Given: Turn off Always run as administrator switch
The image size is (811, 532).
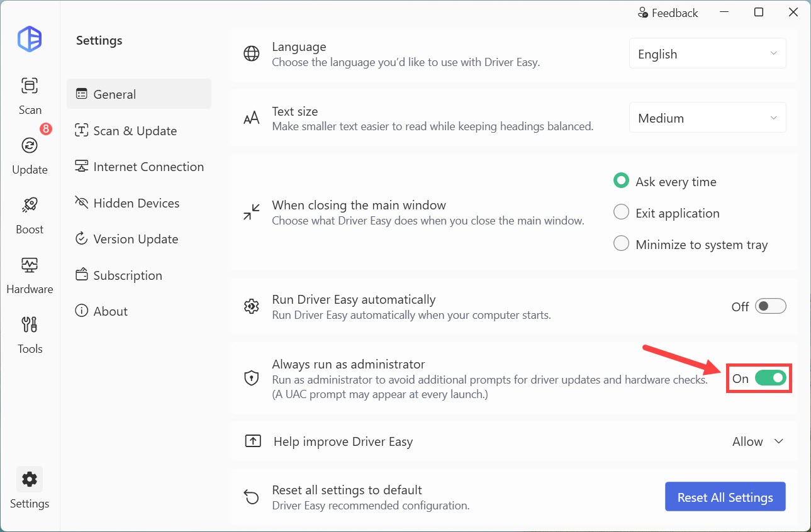Looking at the screenshot, I should pos(770,378).
